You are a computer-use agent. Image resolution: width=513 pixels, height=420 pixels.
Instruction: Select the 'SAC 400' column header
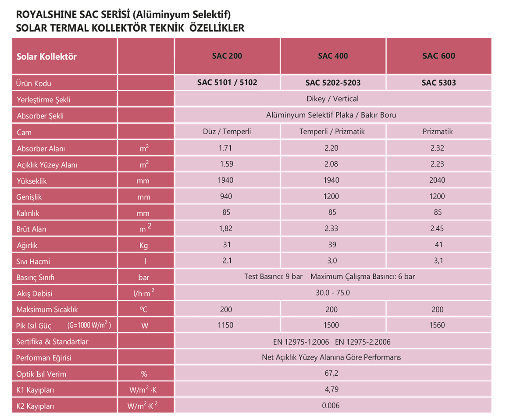[x=333, y=56]
